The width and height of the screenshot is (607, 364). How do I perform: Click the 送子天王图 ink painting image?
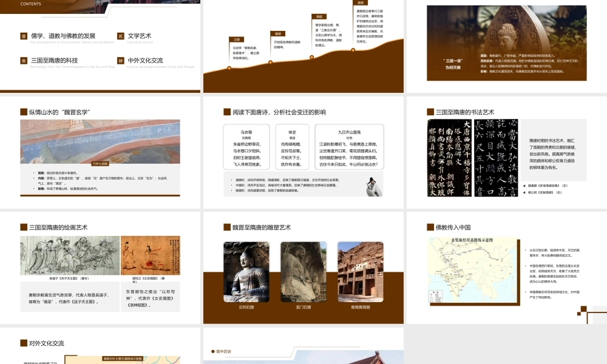tap(70, 255)
